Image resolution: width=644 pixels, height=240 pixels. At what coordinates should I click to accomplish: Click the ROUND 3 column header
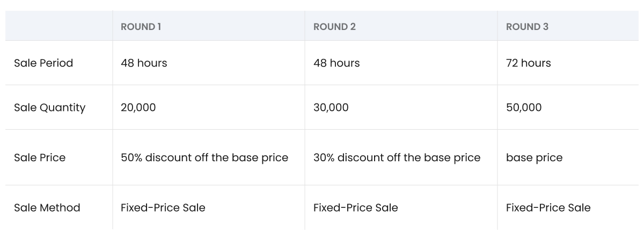pos(527,27)
